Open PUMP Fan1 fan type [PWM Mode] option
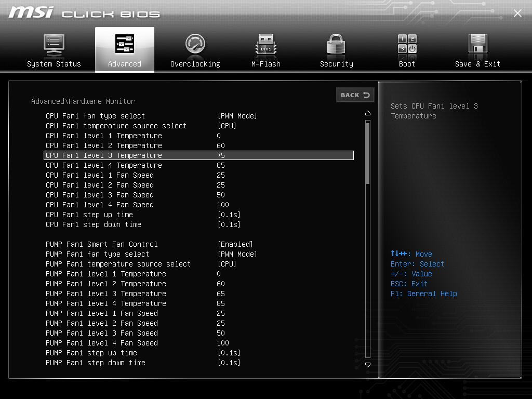 point(237,254)
